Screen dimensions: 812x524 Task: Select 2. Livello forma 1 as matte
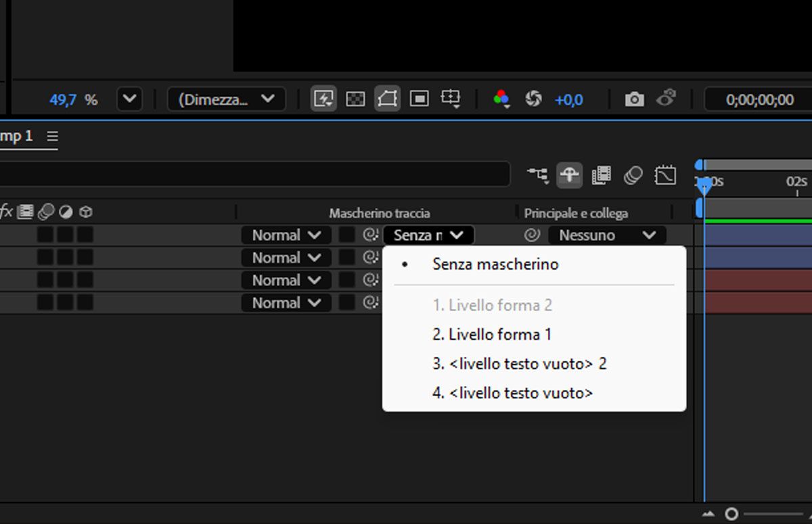492,334
